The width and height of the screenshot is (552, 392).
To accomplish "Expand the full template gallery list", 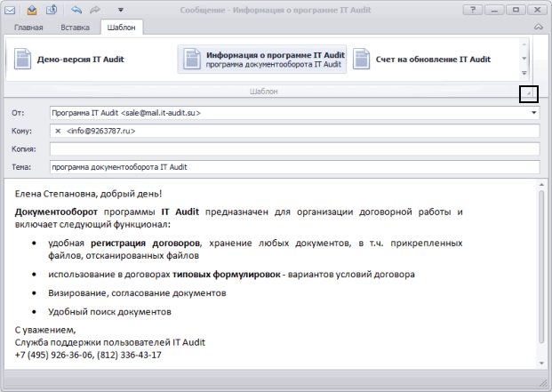I will (x=524, y=73).
